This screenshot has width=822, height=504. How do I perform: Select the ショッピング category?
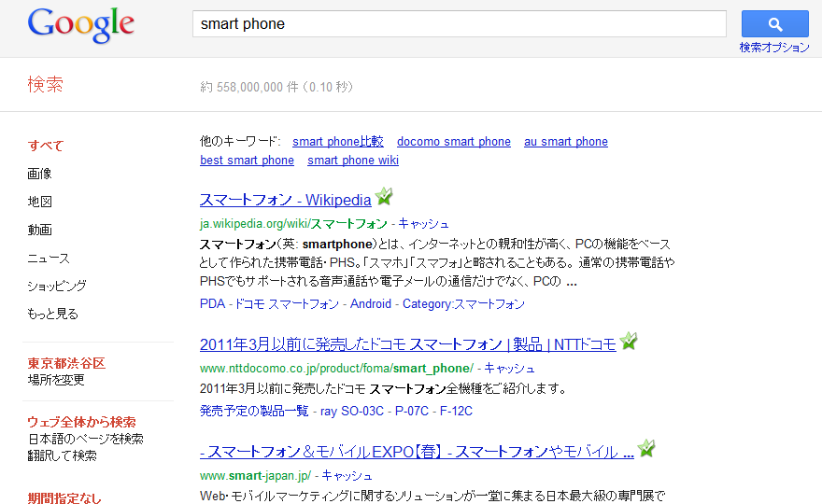coord(57,286)
